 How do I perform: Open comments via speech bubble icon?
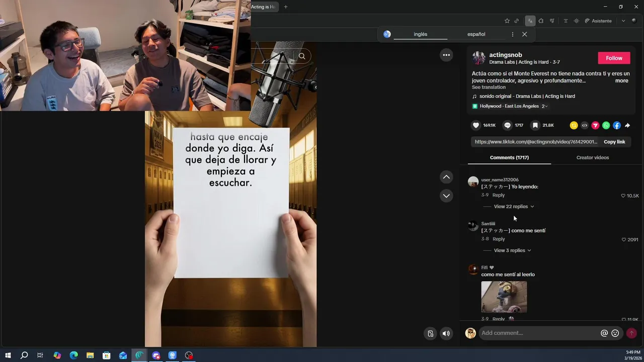(508, 125)
